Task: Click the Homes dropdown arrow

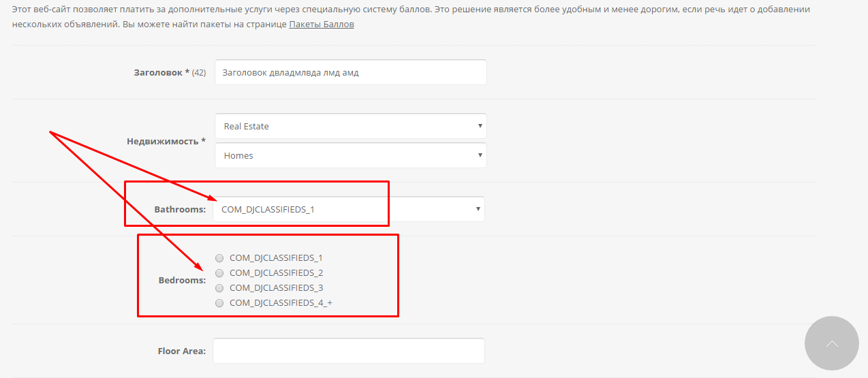Action: pyautogui.click(x=480, y=155)
